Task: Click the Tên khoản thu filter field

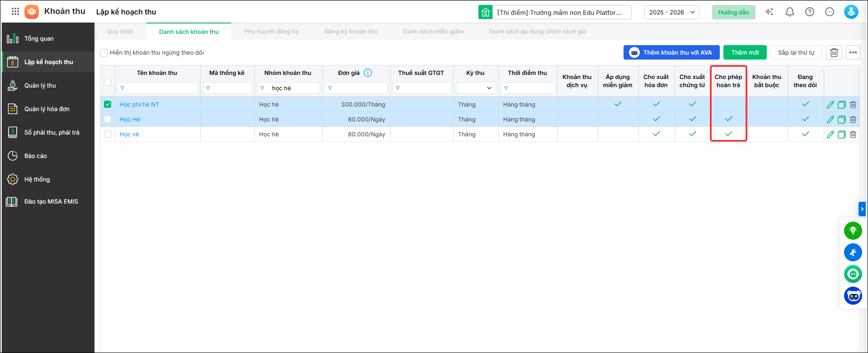Action: 158,88
